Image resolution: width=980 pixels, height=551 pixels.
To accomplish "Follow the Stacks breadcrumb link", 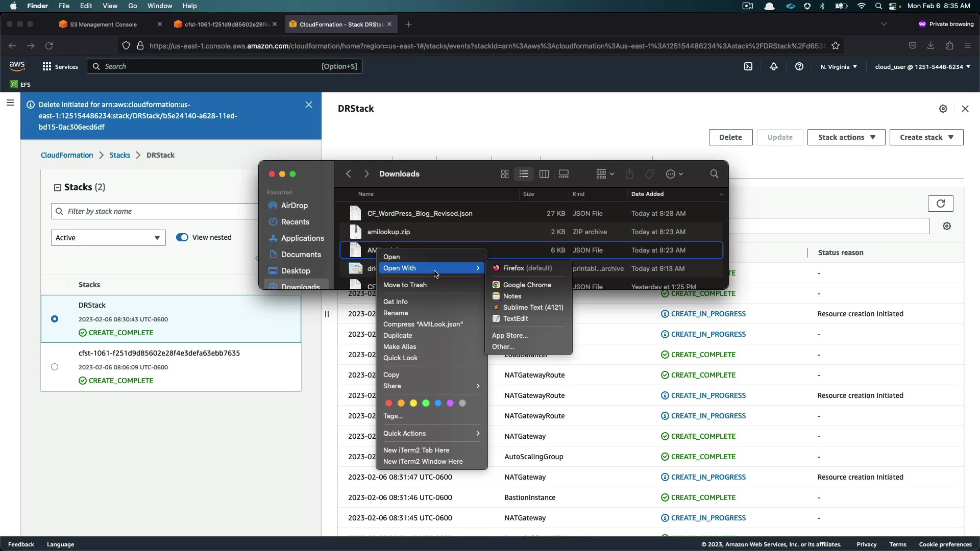I will point(119,155).
